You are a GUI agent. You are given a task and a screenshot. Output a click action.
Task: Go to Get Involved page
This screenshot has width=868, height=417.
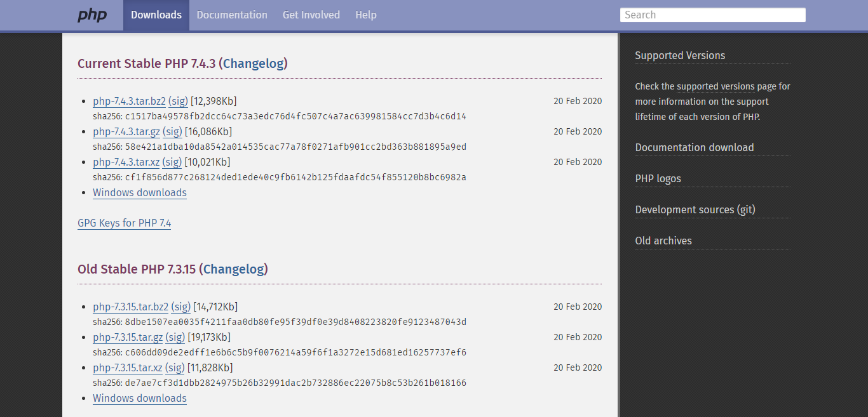point(311,15)
